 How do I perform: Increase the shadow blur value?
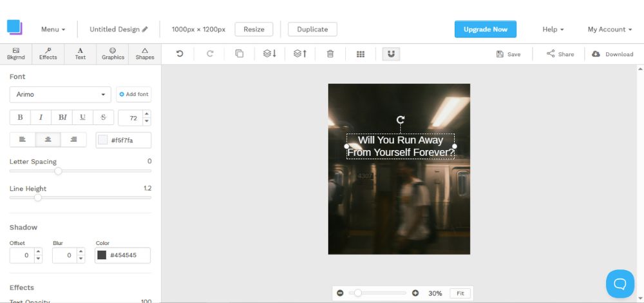click(81, 251)
